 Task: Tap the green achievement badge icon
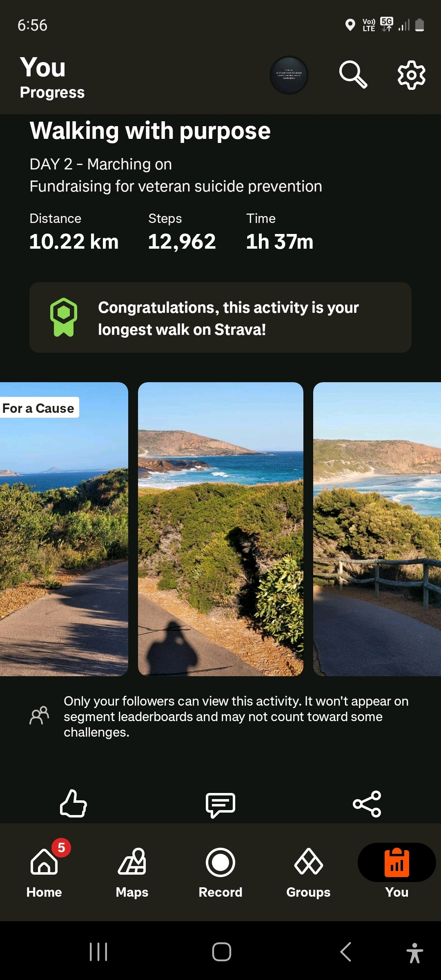64,317
